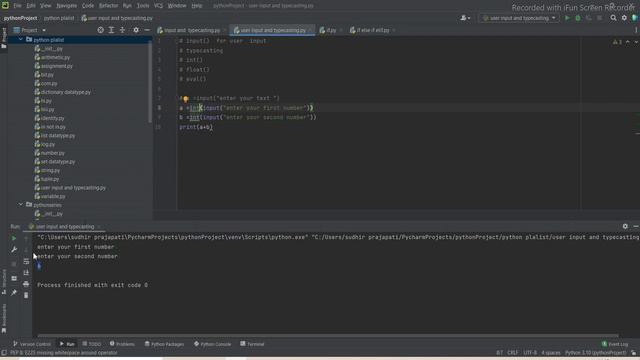
Task: Click the Project panel vertical scrollbar
Action: pos(150,82)
